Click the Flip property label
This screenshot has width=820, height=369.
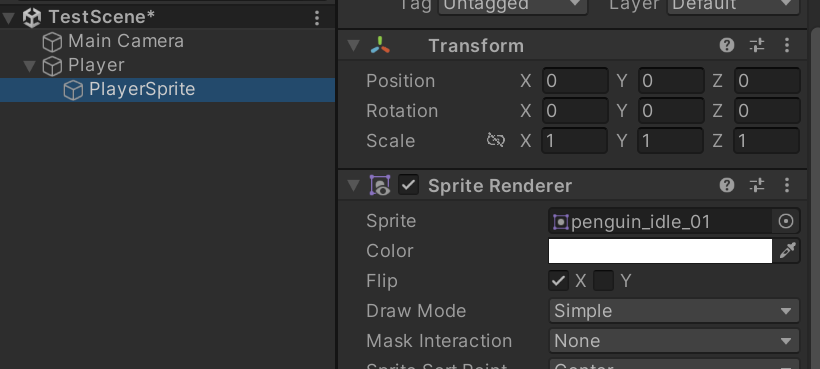pos(382,281)
